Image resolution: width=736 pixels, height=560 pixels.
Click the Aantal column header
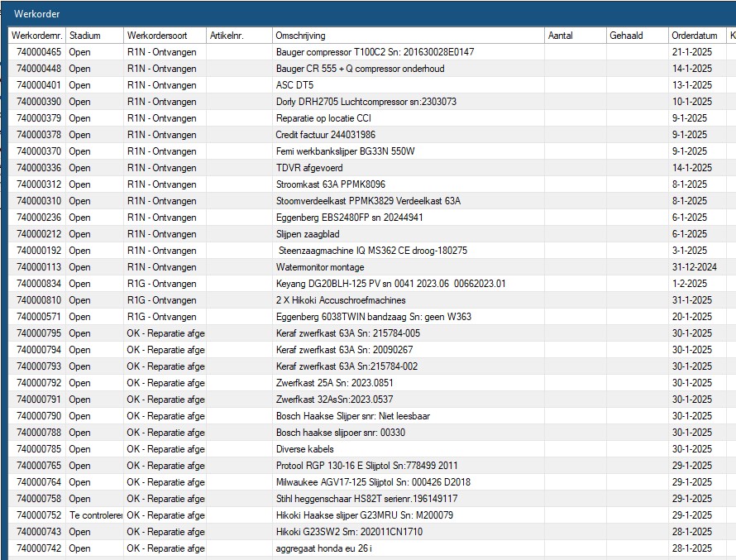point(576,36)
